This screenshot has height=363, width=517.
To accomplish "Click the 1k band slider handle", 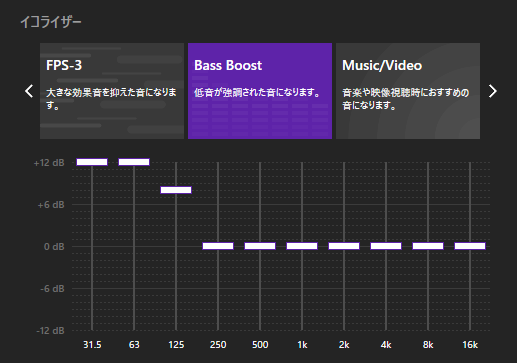I will tap(302, 246).
